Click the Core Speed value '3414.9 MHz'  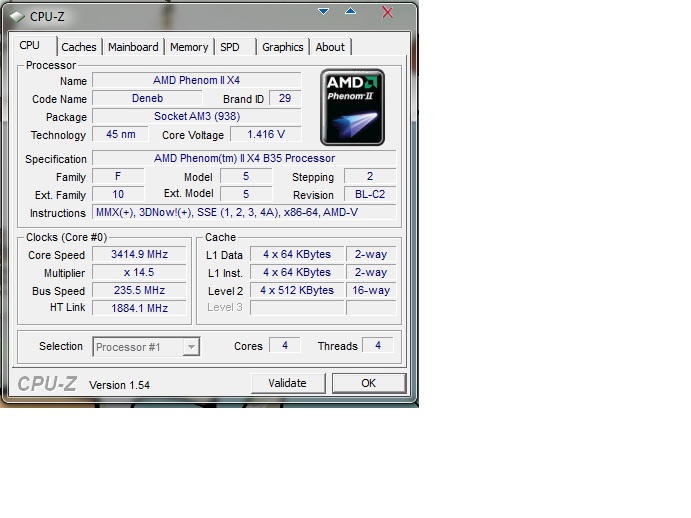pyautogui.click(x=139, y=254)
